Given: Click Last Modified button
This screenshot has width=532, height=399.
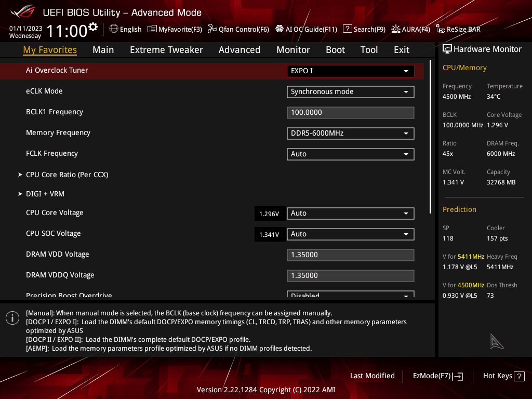Looking at the screenshot, I should click(372, 376).
